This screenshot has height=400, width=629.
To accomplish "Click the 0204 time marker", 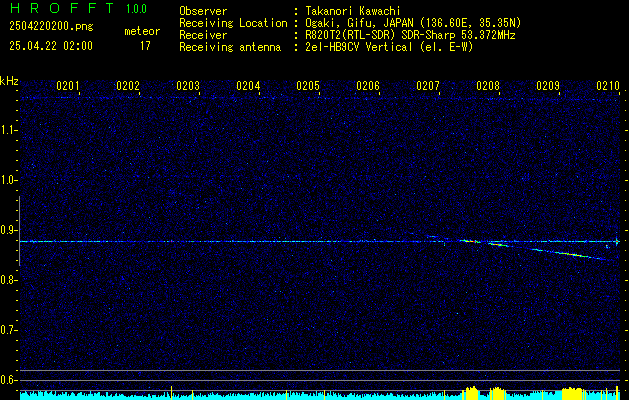I will (x=248, y=86).
